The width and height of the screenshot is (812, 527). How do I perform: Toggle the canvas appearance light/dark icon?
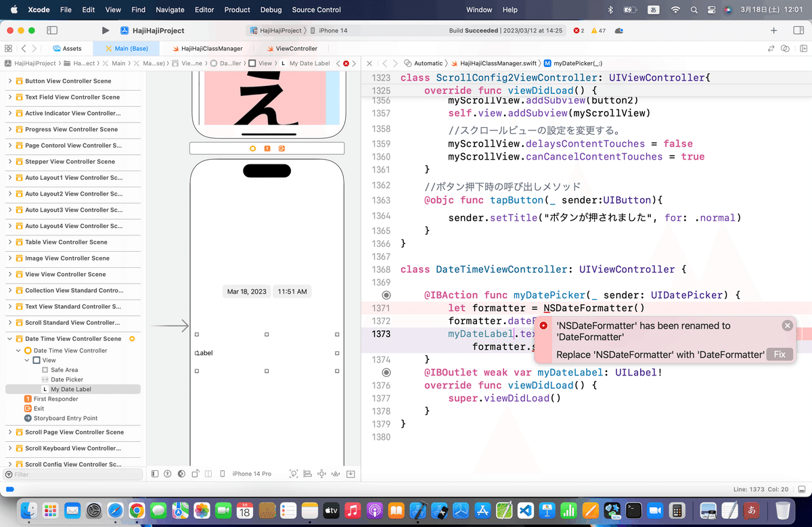click(181, 474)
